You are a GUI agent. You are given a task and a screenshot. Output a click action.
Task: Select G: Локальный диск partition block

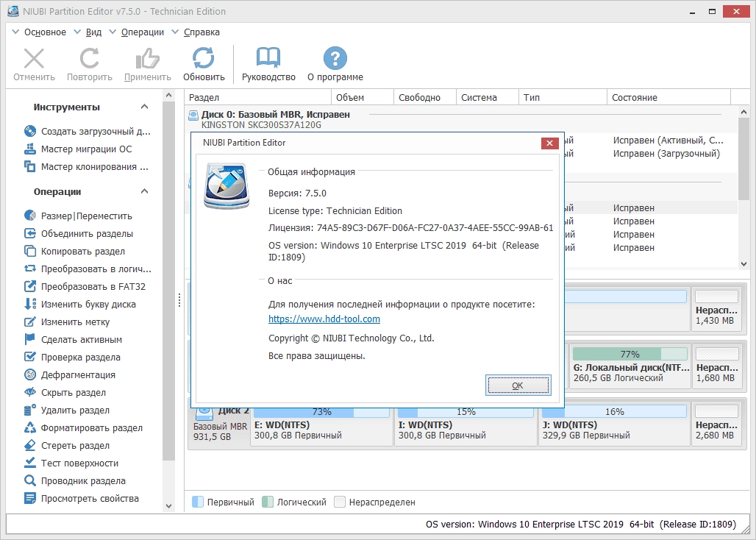point(630,366)
